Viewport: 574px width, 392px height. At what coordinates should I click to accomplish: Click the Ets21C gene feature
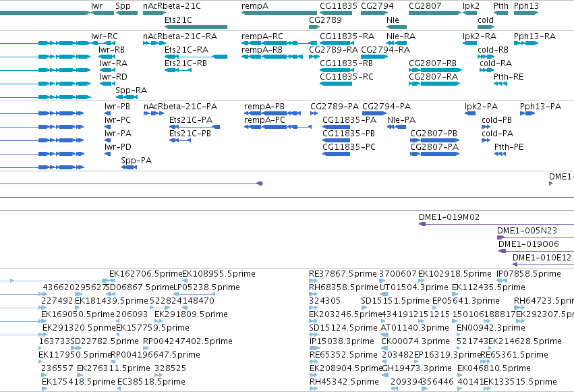coord(196,27)
